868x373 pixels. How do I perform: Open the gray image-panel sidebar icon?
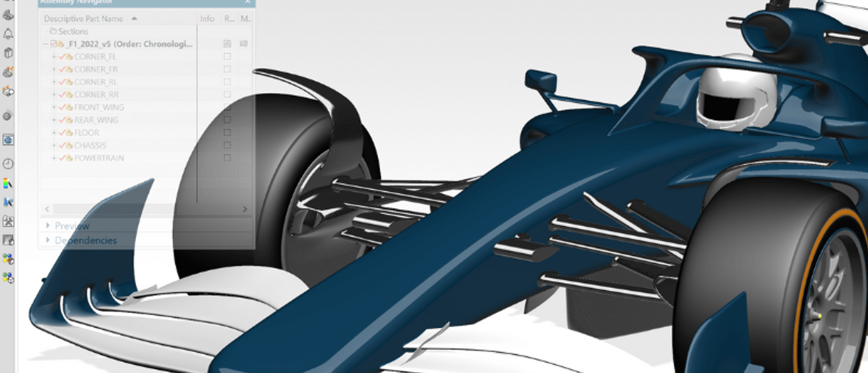click(8, 240)
